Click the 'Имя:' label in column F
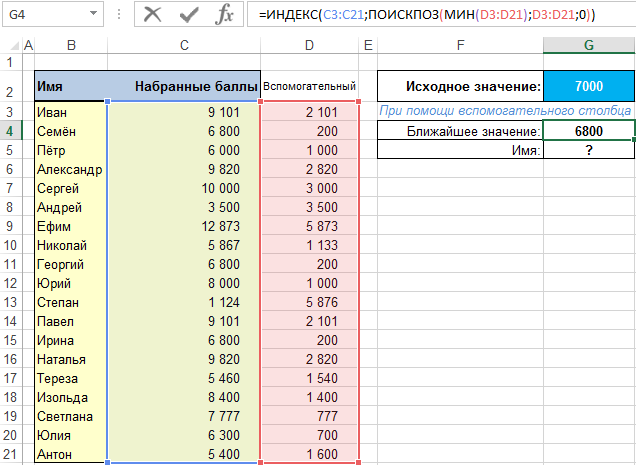 tap(460, 150)
